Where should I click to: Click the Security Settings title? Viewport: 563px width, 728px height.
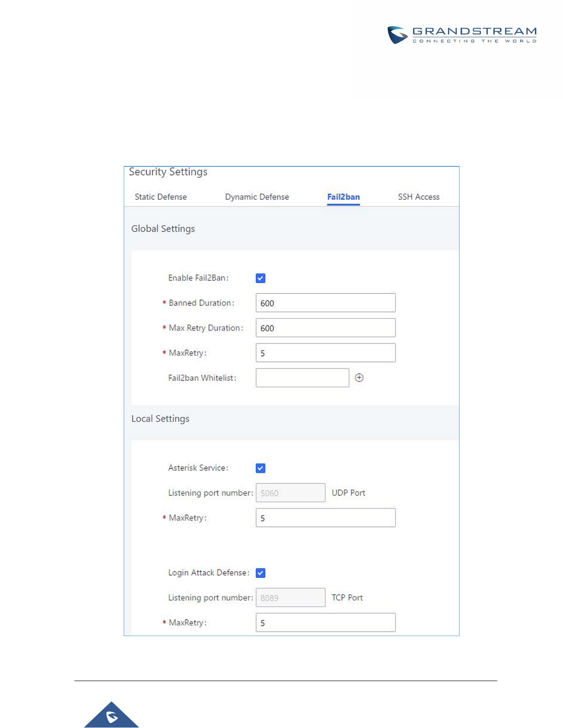point(168,172)
